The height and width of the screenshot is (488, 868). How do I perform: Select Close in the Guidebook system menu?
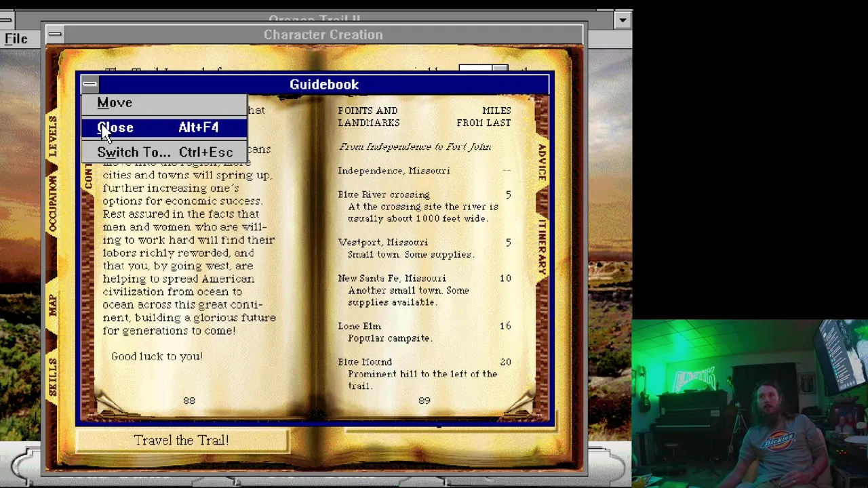click(x=164, y=127)
